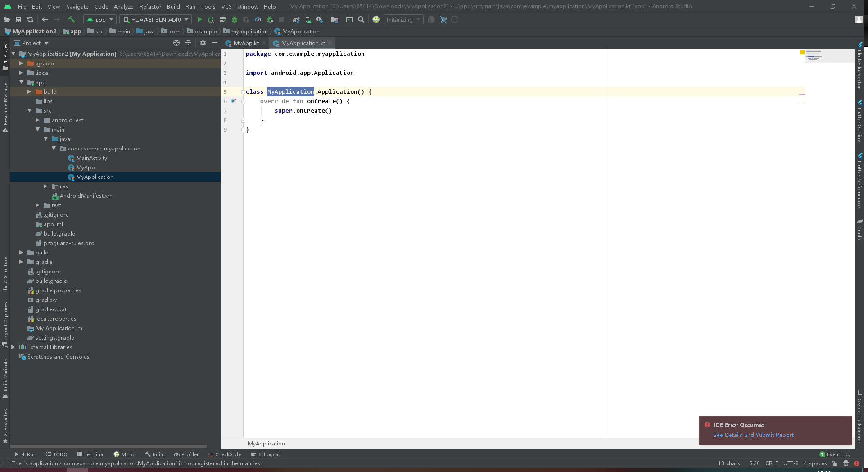The height and width of the screenshot is (472, 868).
Task: Click the yellow warning indicator swatch in editor
Action: pyautogui.click(x=802, y=53)
